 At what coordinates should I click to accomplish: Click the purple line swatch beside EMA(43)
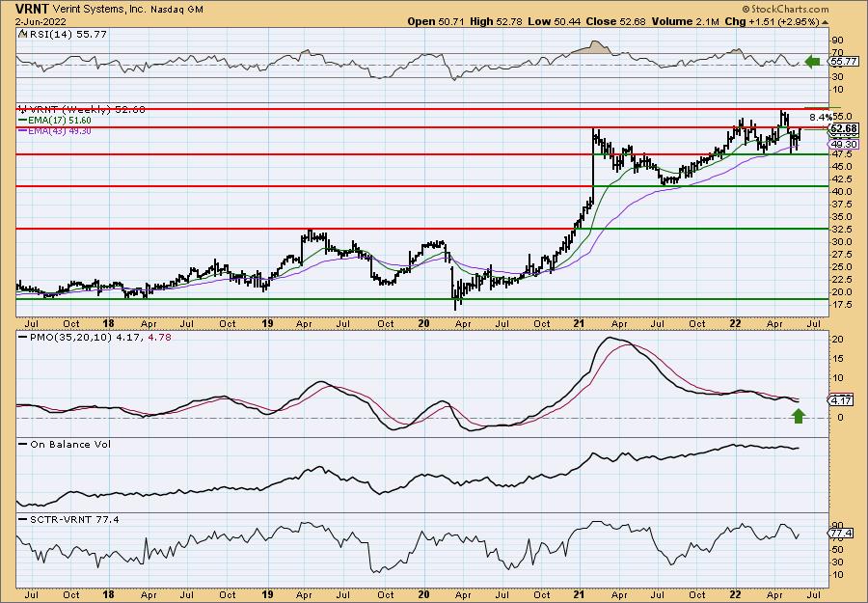coord(22,130)
